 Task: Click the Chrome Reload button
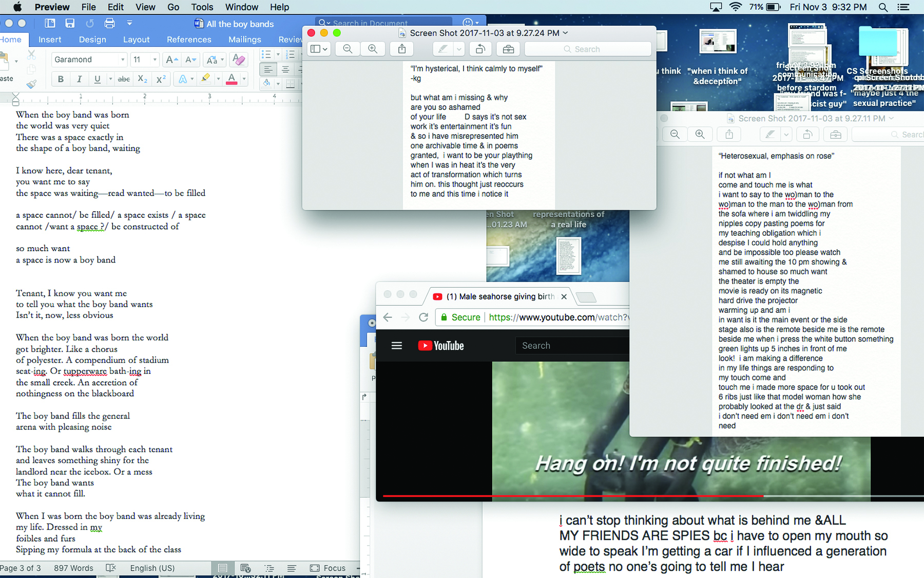pos(423,317)
